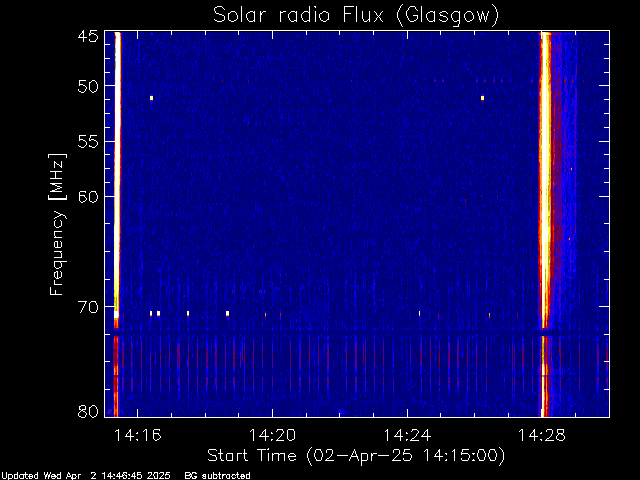Click the 80 frequency tick label
Screen dimensions: 640x480
click(88, 411)
